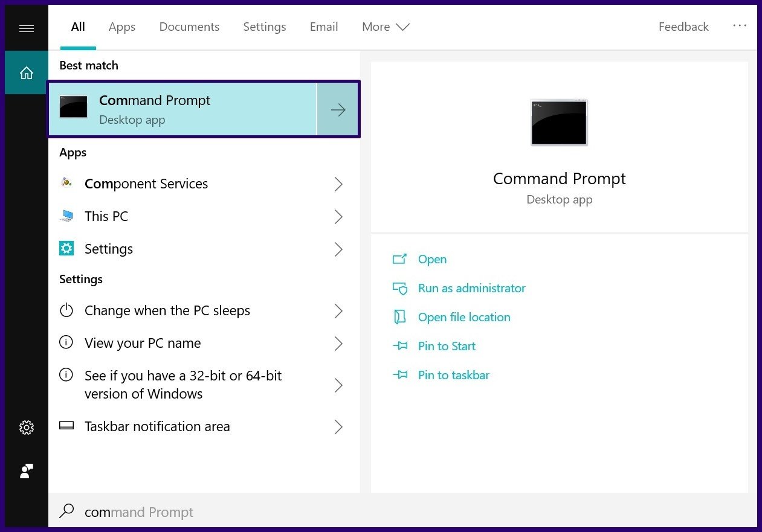Image resolution: width=762 pixels, height=532 pixels.
Task: Click the Settings gear app icon
Action: coord(66,248)
